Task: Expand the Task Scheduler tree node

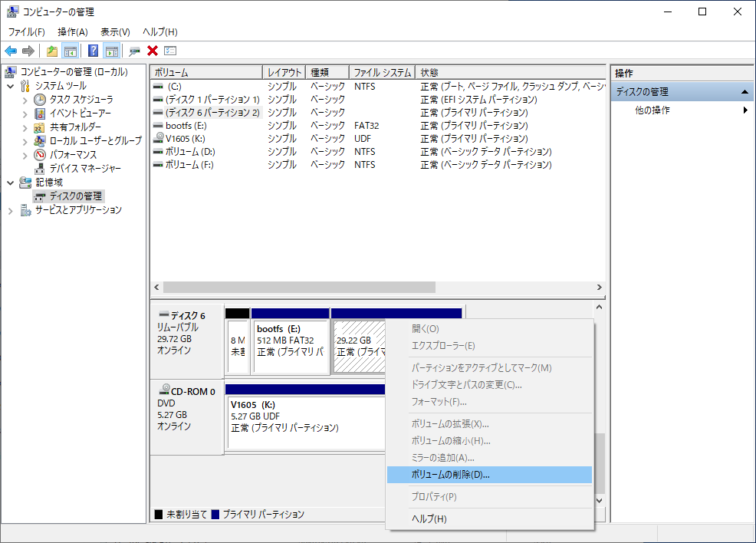Action: (x=25, y=100)
